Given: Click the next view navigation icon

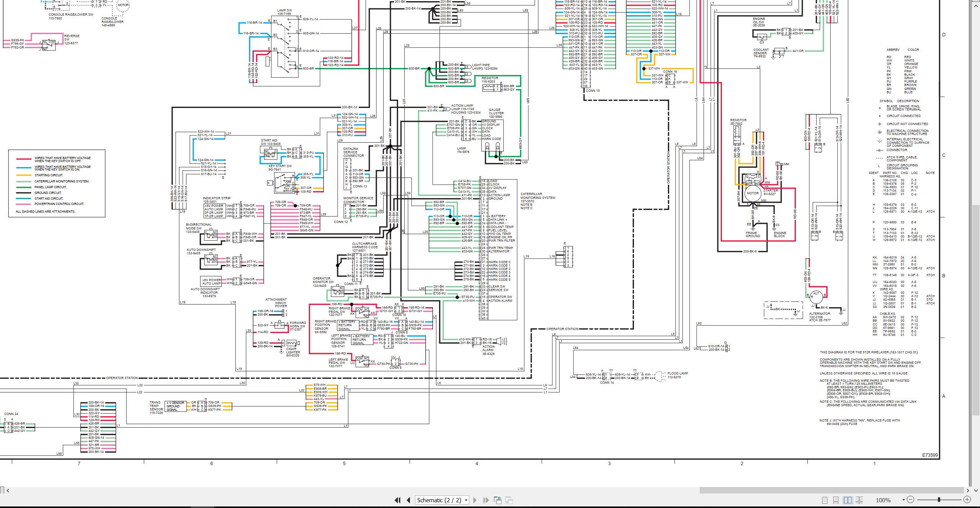Looking at the screenshot, I should [509, 500].
